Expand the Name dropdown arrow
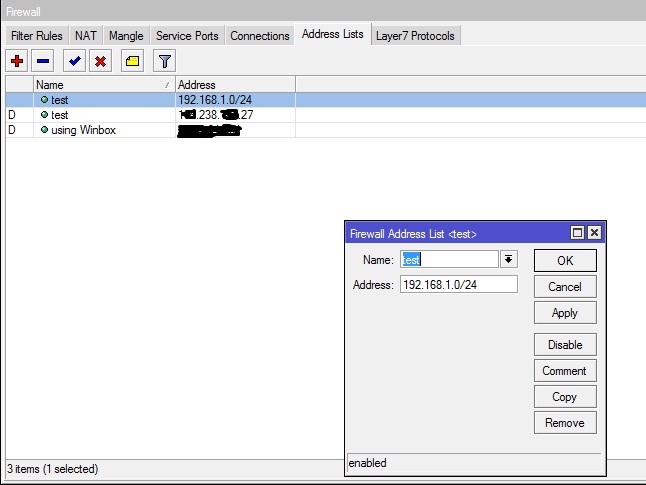 pyautogui.click(x=508, y=260)
